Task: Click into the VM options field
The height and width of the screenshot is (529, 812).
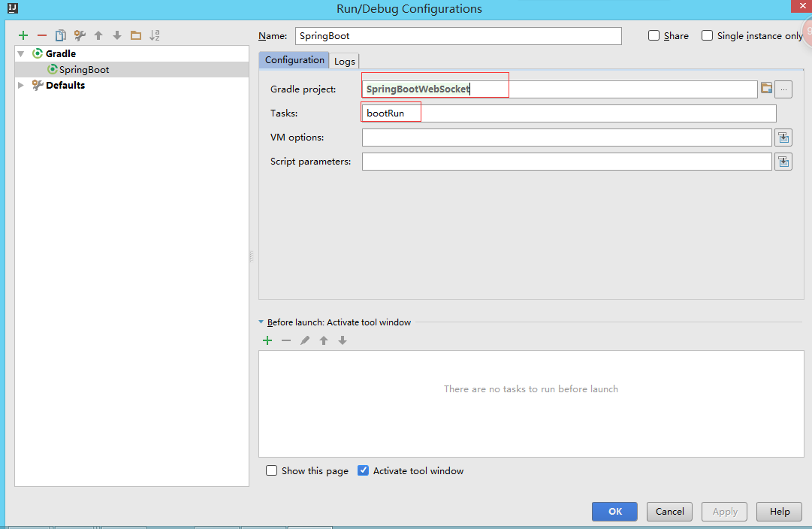Action: tap(567, 138)
